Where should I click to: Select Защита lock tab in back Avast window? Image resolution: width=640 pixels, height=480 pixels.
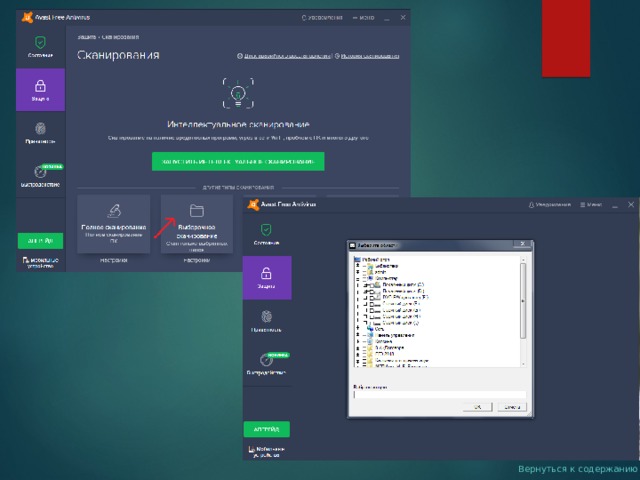tap(40, 90)
